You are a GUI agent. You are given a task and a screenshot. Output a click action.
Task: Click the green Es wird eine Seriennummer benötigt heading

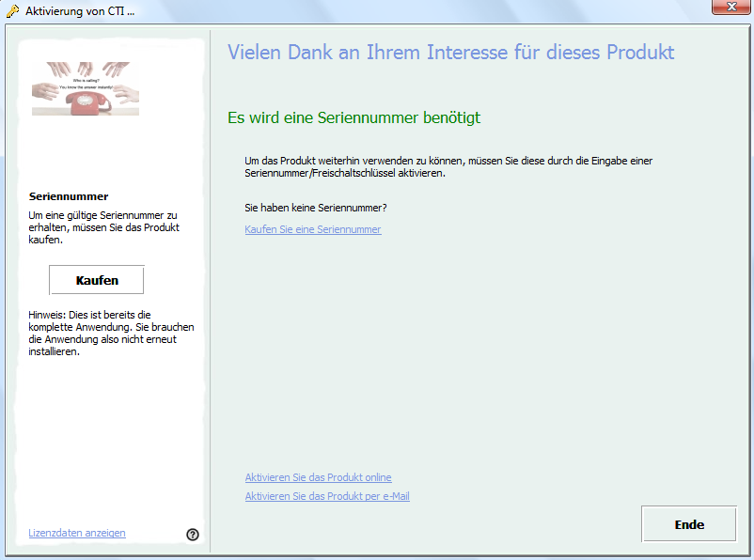click(354, 117)
